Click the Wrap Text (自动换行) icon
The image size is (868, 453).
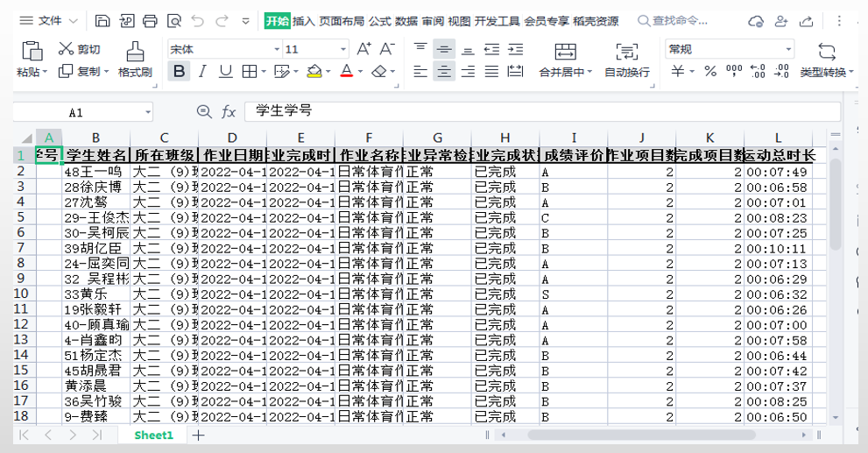tap(626, 51)
